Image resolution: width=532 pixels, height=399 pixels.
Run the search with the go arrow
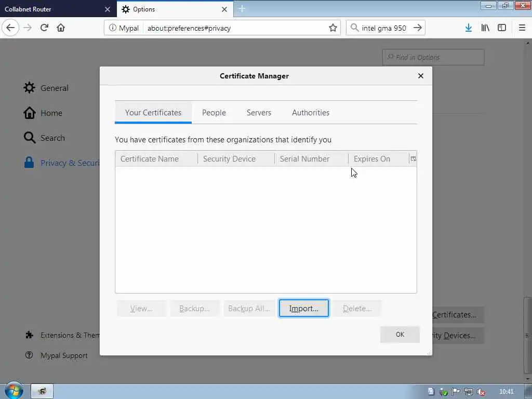[x=418, y=28]
